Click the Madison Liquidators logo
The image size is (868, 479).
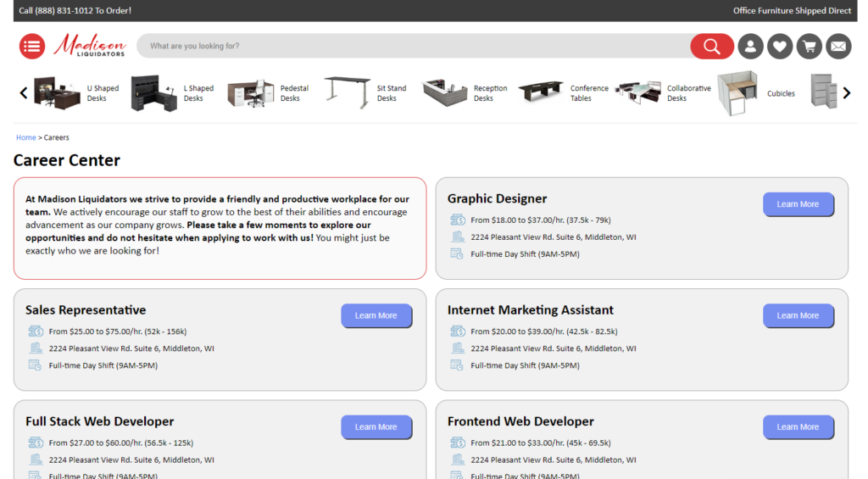[90, 46]
